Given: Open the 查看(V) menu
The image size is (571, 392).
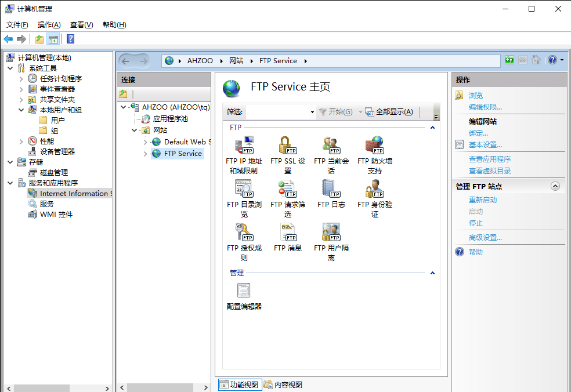Looking at the screenshot, I should click(82, 25).
